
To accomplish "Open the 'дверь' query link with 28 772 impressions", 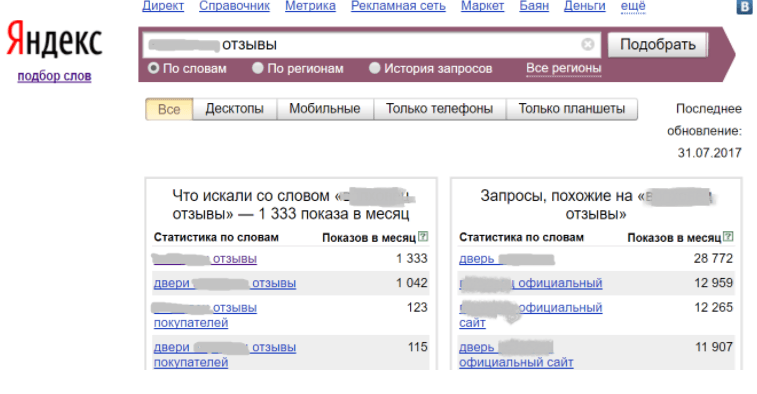I will pyautogui.click(x=506, y=259).
